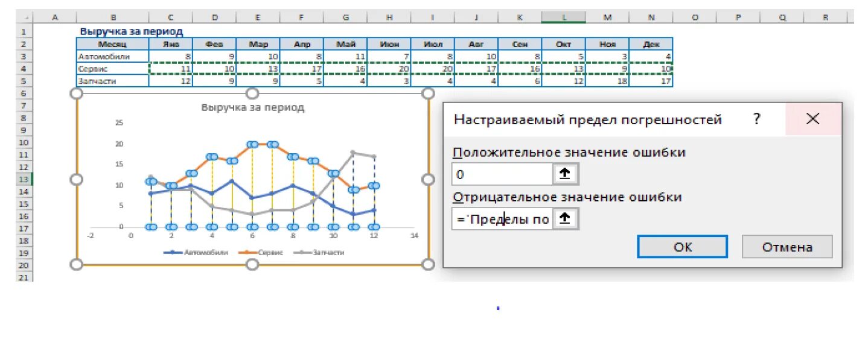The image size is (868, 351).
Task: Select column A header
Action: [x=55, y=18]
